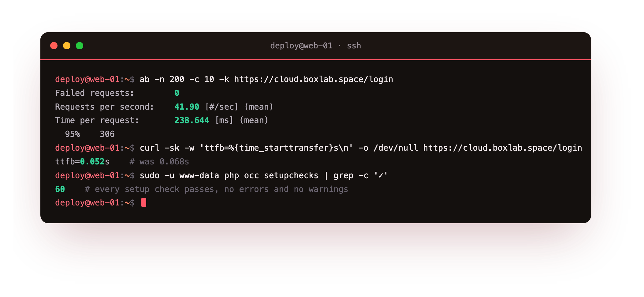Click the green maximize window button
This screenshot has width=644, height=297.
click(80, 46)
